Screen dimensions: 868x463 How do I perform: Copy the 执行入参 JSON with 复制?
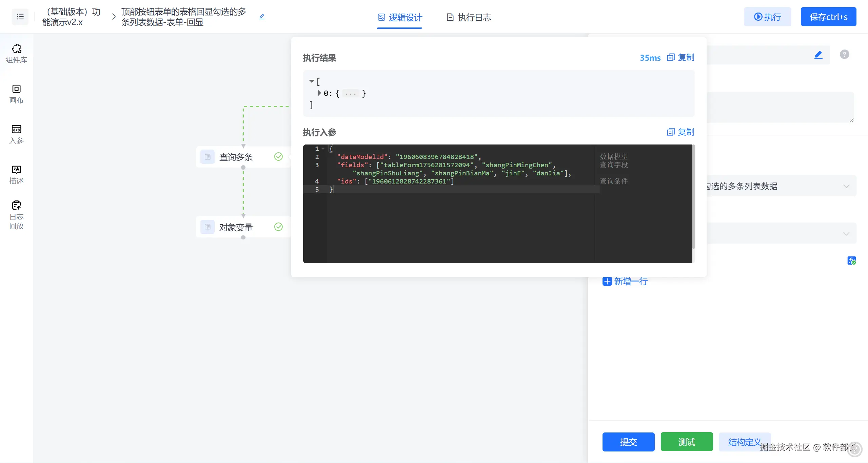(x=681, y=132)
